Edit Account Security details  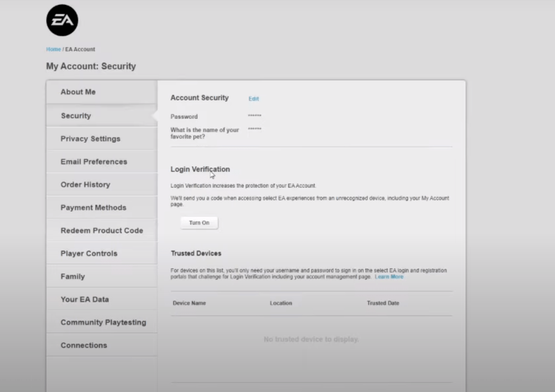coord(254,99)
